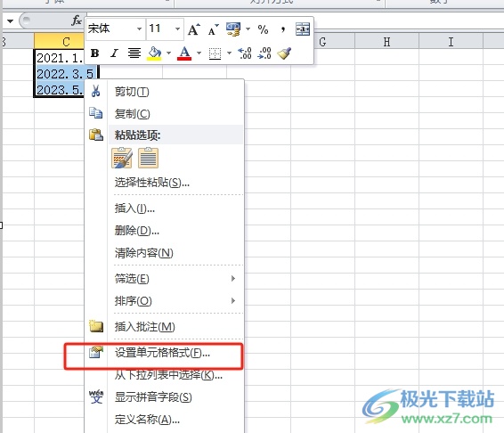Click cell containing 2022.3.5

click(x=66, y=74)
